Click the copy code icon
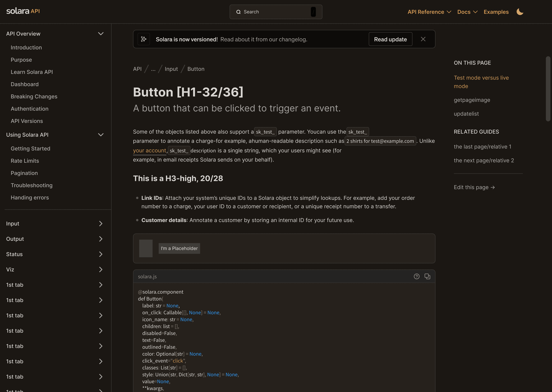The image size is (552, 392). pyautogui.click(x=427, y=276)
